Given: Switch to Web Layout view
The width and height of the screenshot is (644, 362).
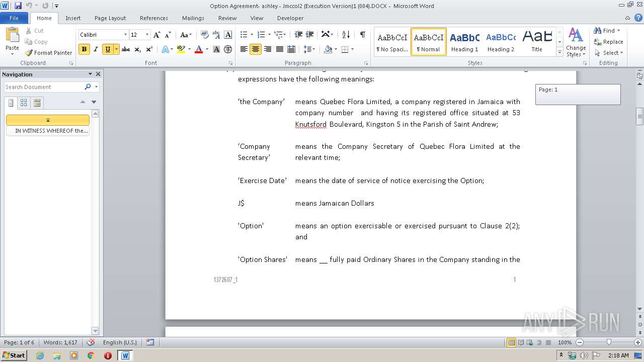Looking at the screenshot, I should [x=529, y=342].
